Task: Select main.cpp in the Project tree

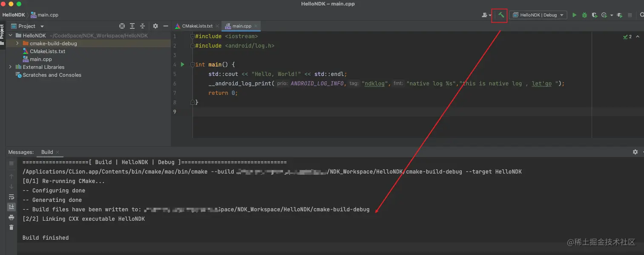Action: 40,59
